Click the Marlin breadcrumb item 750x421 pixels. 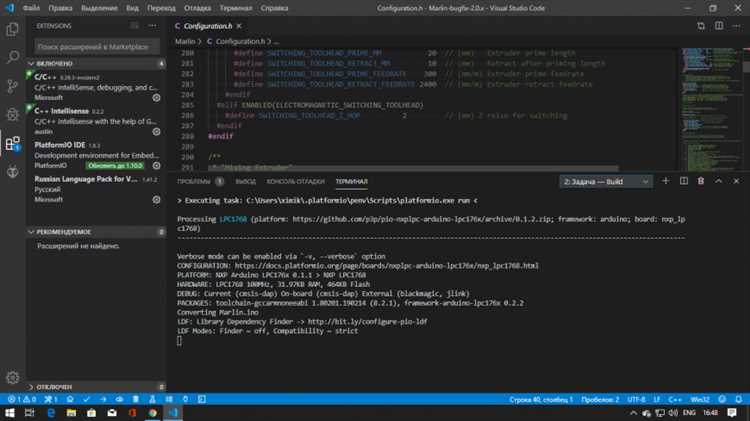[x=185, y=42]
